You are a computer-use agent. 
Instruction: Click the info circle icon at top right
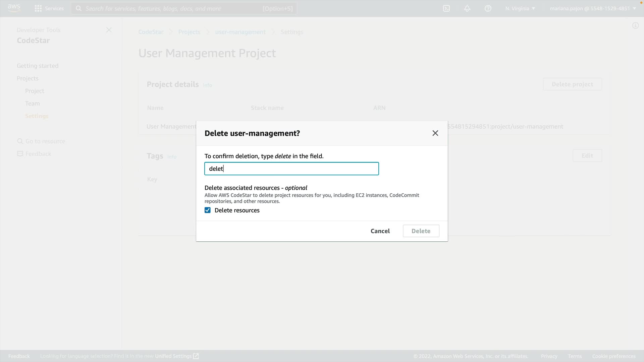635,26
